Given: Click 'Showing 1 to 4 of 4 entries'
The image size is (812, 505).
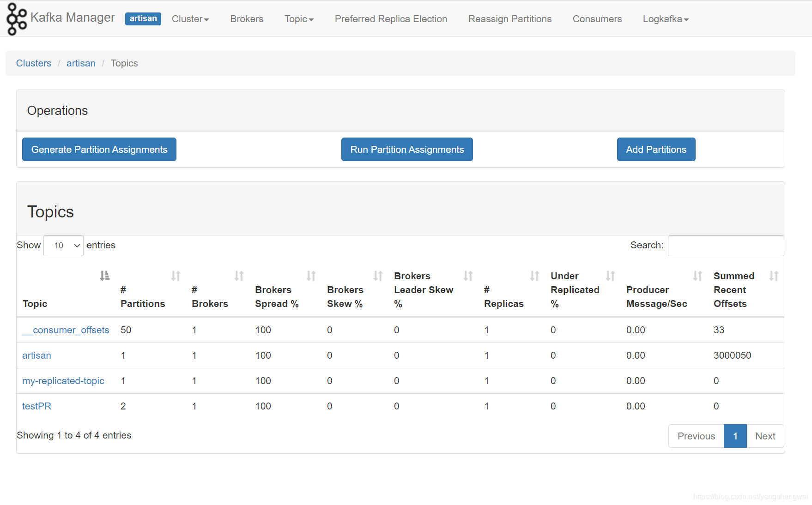Looking at the screenshot, I should click(x=74, y=435).
